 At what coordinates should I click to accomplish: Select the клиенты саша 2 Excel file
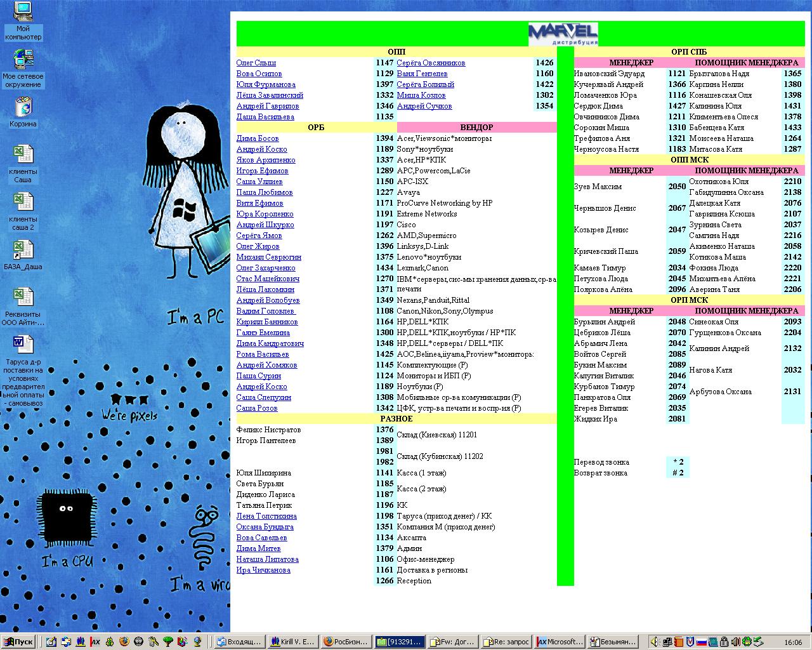point(23,203)
